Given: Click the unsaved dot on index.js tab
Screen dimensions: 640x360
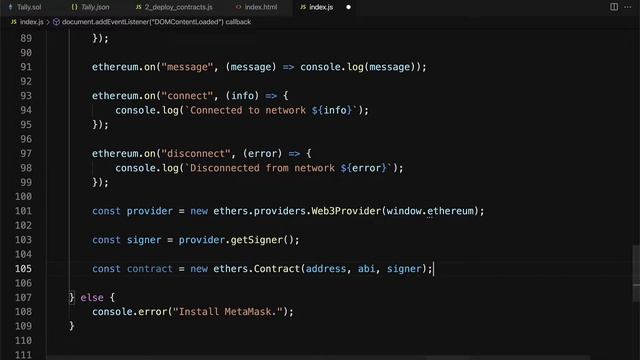Looking at the screenshot, I should pos(348,7).
